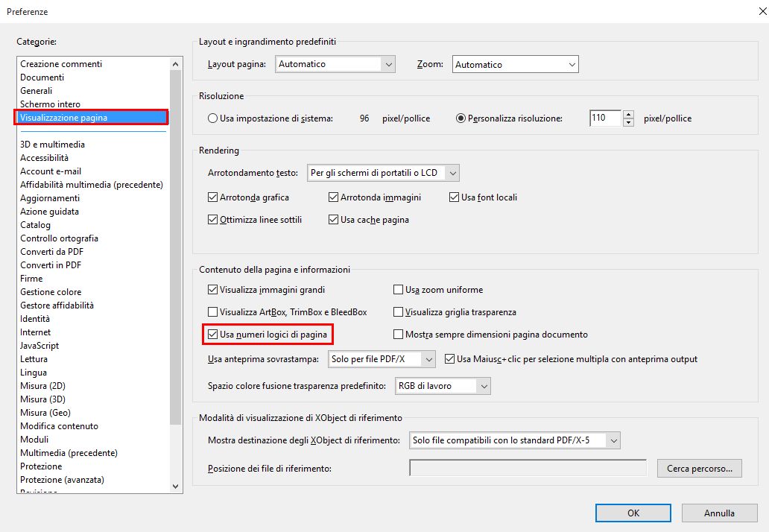Image resolution: width=769 pixels, height=532 pixels.
Task: Click the categories list scrollbar thumb
Action: tap(176, 247)
